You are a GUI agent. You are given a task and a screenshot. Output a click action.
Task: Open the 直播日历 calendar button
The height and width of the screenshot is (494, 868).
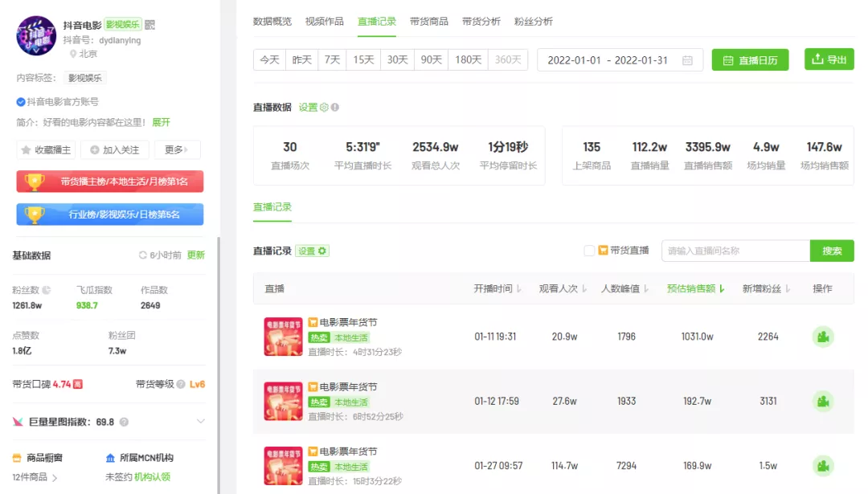(750, 60)
